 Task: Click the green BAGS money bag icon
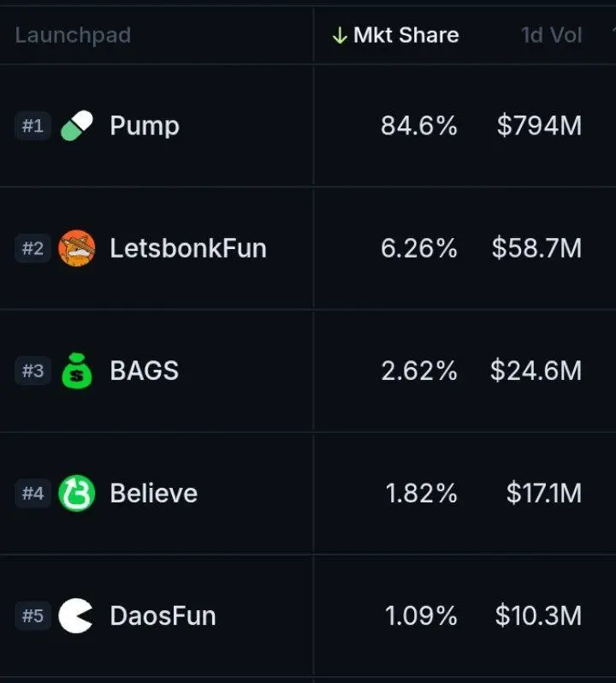point(77,371)
